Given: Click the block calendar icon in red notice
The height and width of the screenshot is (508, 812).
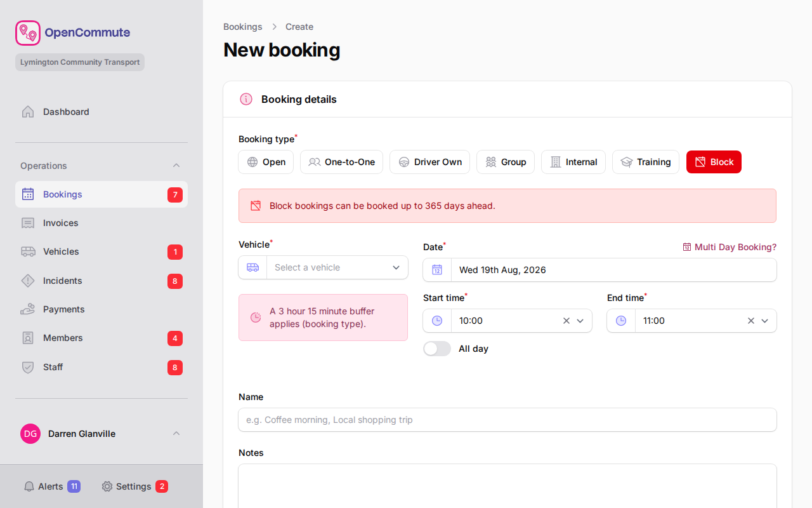Looking at the screenshot, I should (256, 206).
